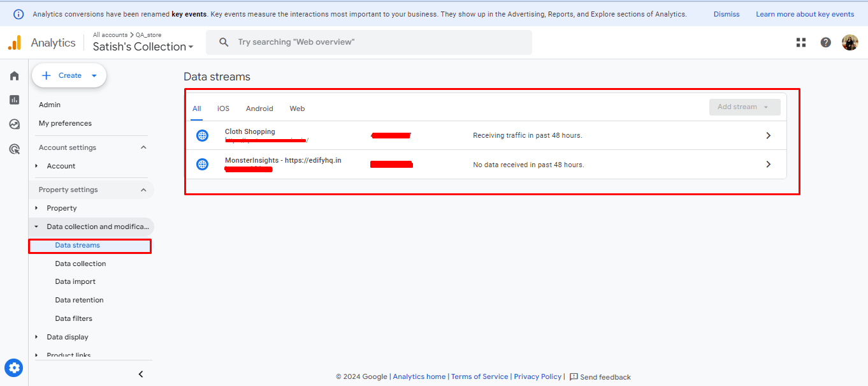
Task: Click the info icon in the banner
Action: pyautogui.click(x=19, y=14)
